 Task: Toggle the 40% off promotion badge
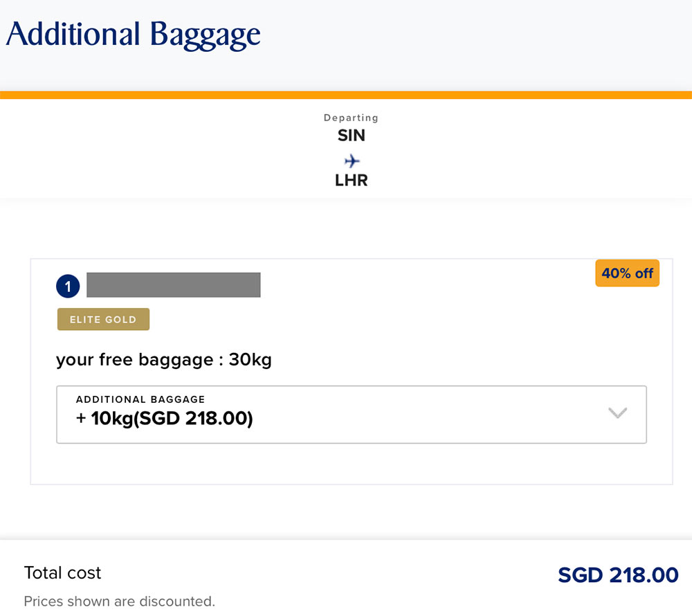[627, 273]
